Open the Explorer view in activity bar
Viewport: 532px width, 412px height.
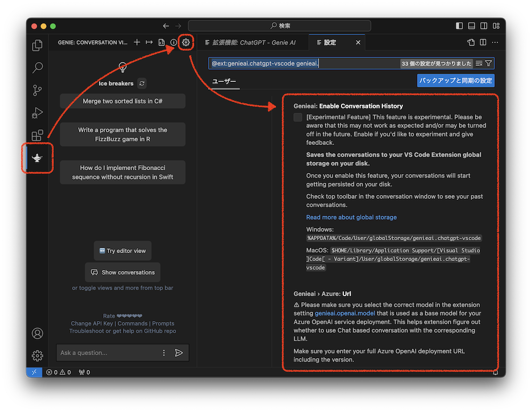[x=37, y=45]
